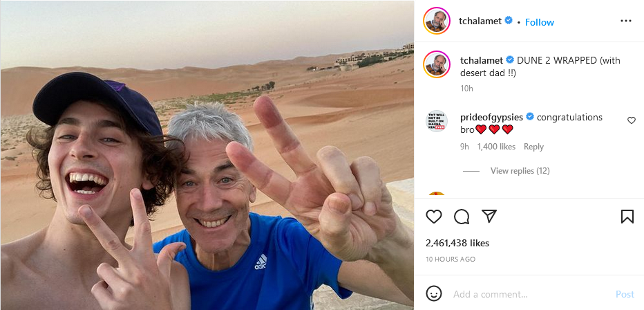
Task: Open prideofgypsies username link
Action: (x=491, y=117)
